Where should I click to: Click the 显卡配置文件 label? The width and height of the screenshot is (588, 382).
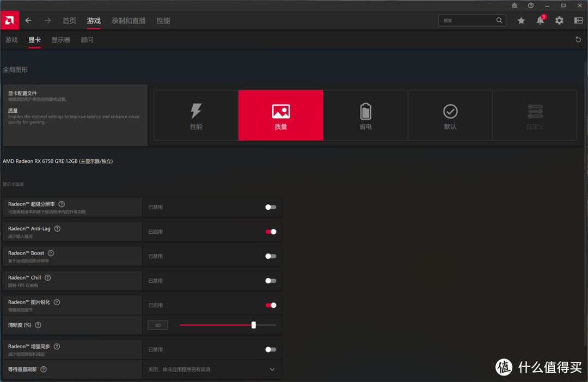point(22,93)
